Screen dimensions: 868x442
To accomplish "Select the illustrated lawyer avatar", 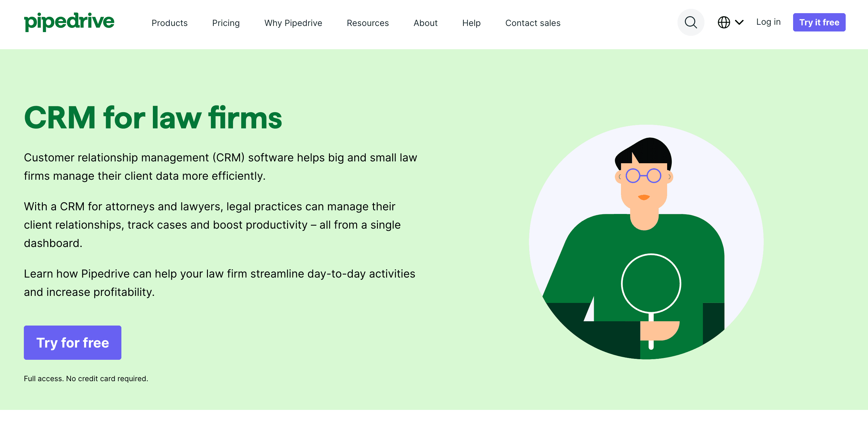I will pyautogui.click(x=648, y=242).
